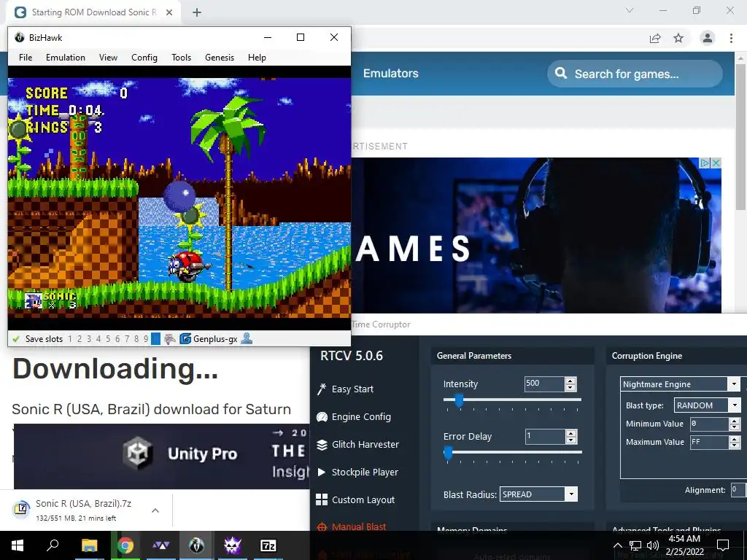Show hidden system tray icons
This screenshot has width=747, height=560.
[x=617, y=545]
